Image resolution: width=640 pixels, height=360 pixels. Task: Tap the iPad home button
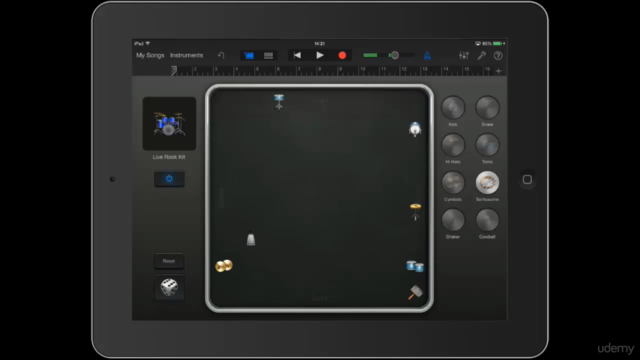click(x=527, y=180)
